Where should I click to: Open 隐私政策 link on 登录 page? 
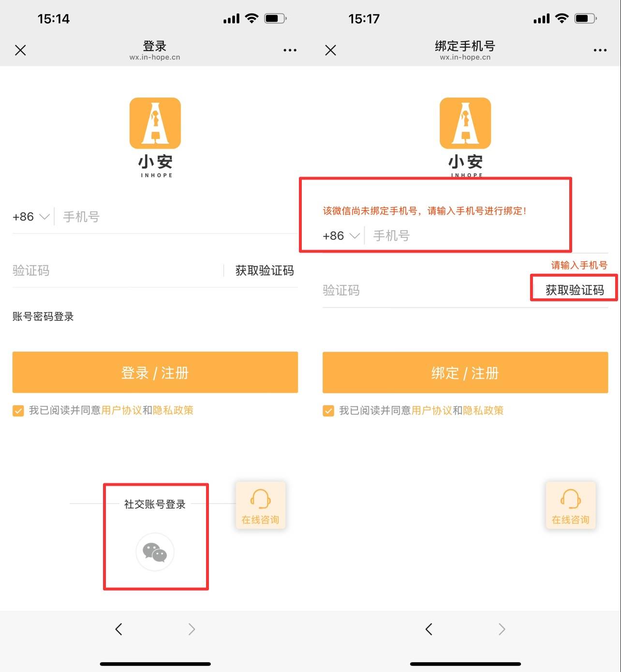pos(173,410)
